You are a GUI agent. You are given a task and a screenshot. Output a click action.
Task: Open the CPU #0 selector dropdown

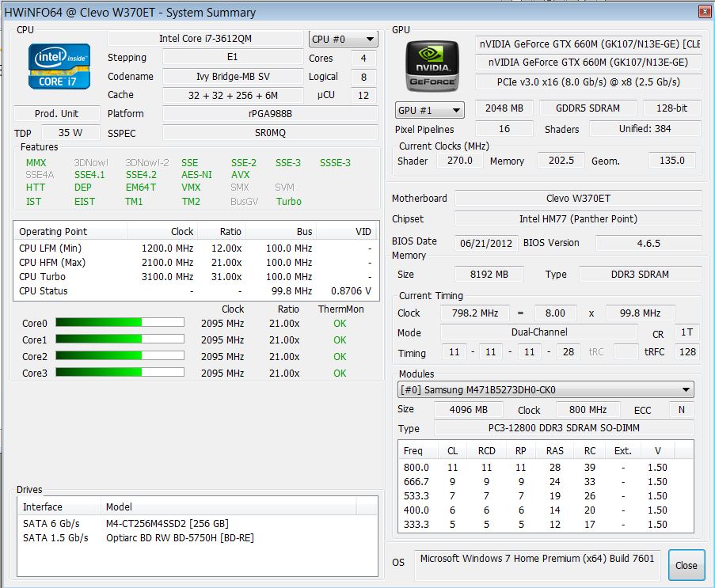click(343, 40)
